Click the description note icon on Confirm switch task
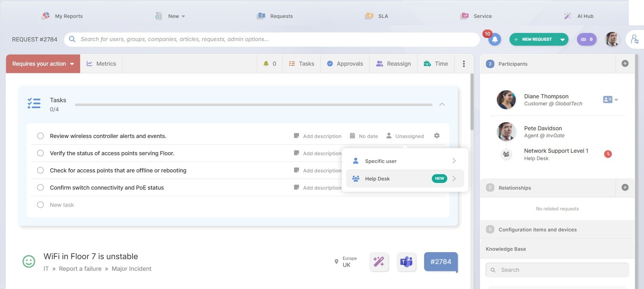 tap(297, 188)
